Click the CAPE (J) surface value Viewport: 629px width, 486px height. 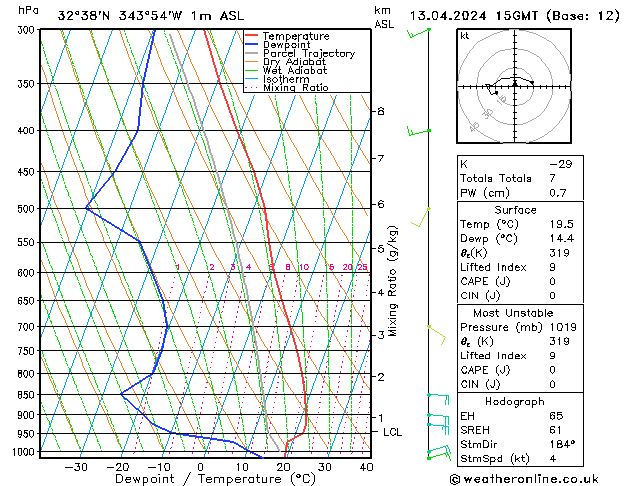point(552,281)
